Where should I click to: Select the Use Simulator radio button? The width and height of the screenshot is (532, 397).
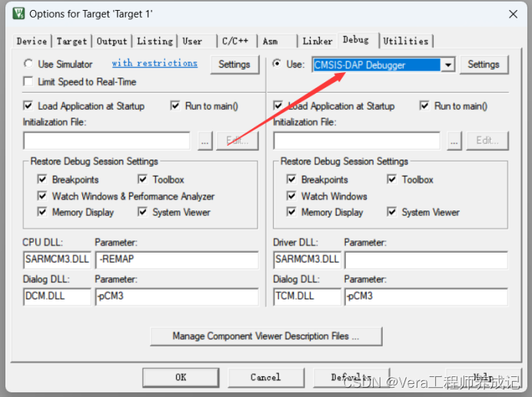pyautogui.click(x=28, y=64)
